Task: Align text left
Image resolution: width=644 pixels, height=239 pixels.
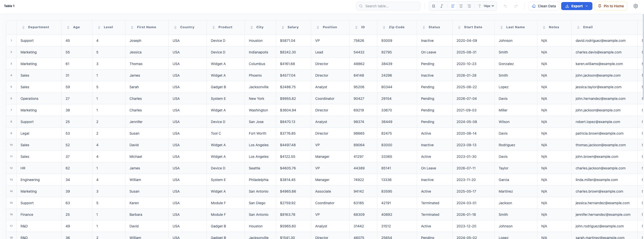Action: (452, 6)
